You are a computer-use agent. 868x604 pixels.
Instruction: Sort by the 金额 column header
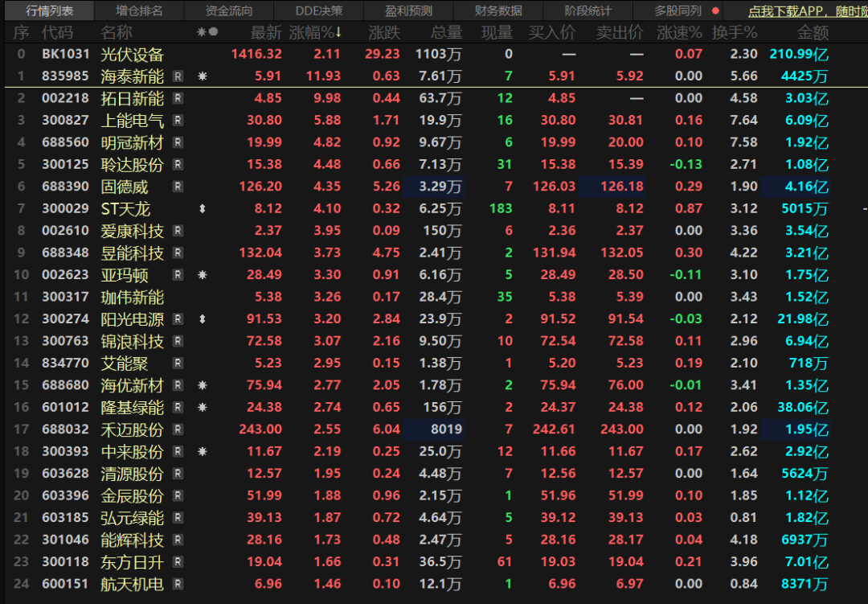(x=813, y=33)
